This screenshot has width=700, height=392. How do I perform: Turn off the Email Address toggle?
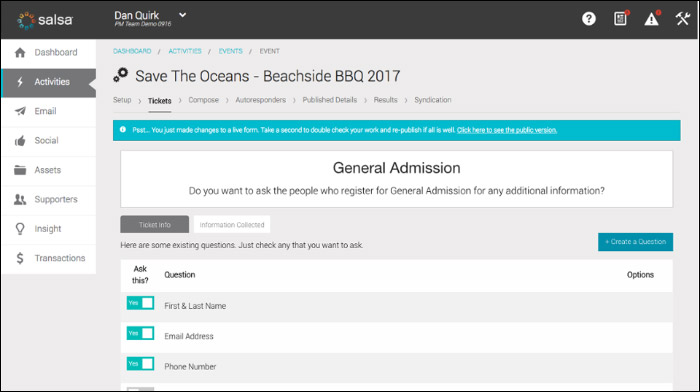coord(140,334)
